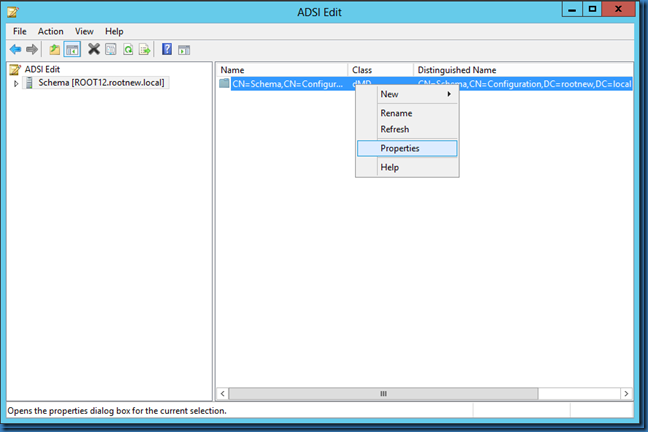Viewport: 648px width, 432px height.
Task: Click the Back arrow toolbar icon
Action: [x=16, y=50]
